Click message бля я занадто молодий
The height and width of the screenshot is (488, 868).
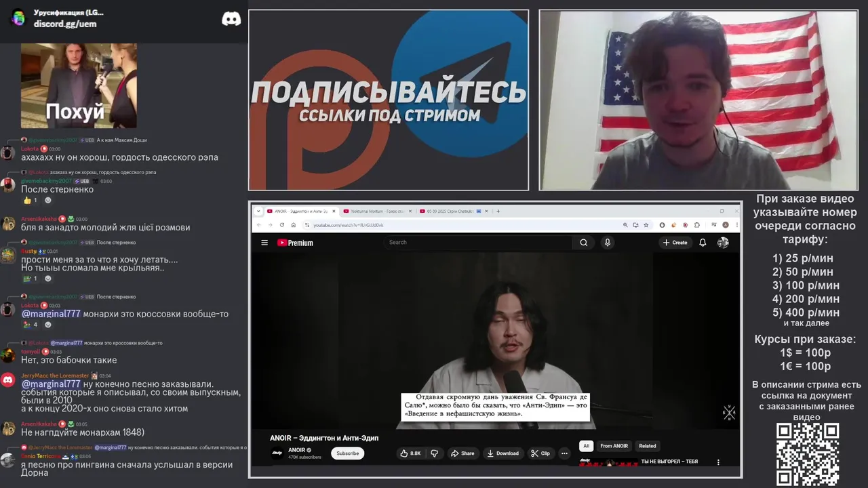point(106,228)
